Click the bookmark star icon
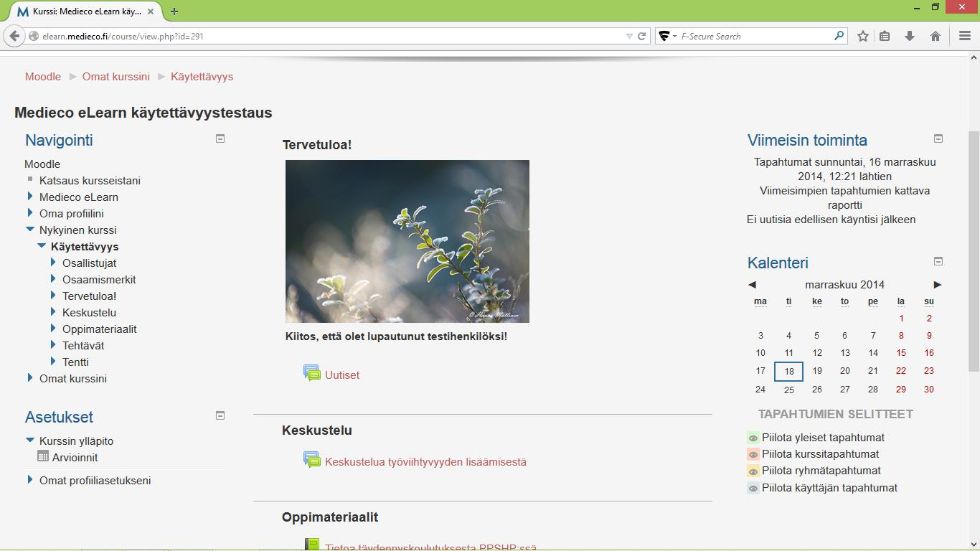The image size is (980, 551). [x=863, y=36]
